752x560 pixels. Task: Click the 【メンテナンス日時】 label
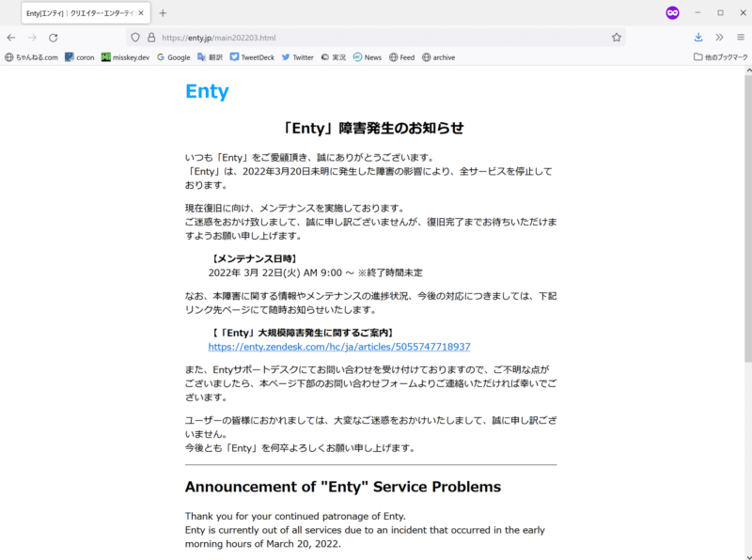(254, 259)
